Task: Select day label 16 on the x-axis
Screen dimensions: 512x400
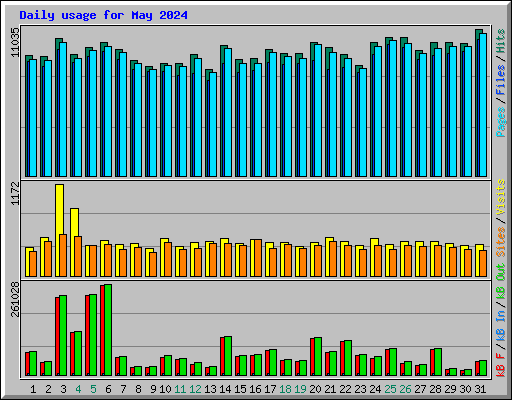Action: coord(255,389)
